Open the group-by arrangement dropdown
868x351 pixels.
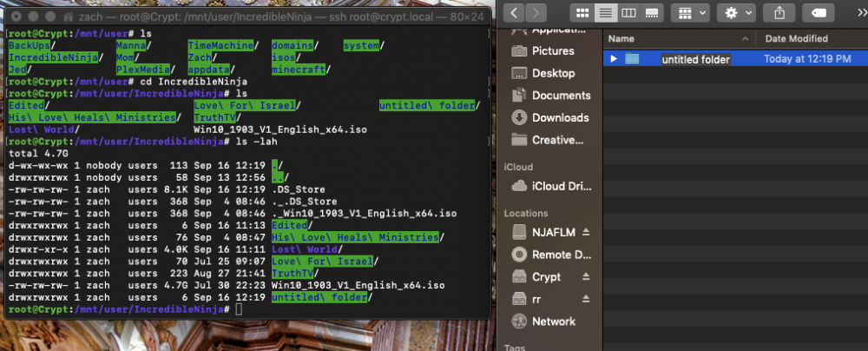690,12
